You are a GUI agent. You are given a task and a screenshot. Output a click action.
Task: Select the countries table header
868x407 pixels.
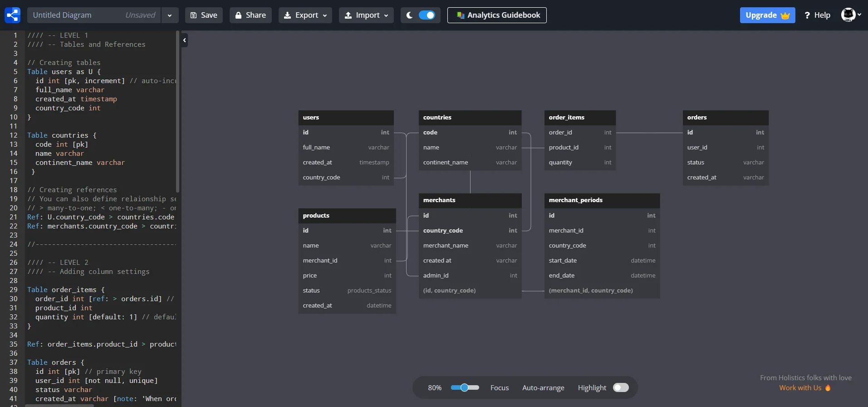click(470, 117)
